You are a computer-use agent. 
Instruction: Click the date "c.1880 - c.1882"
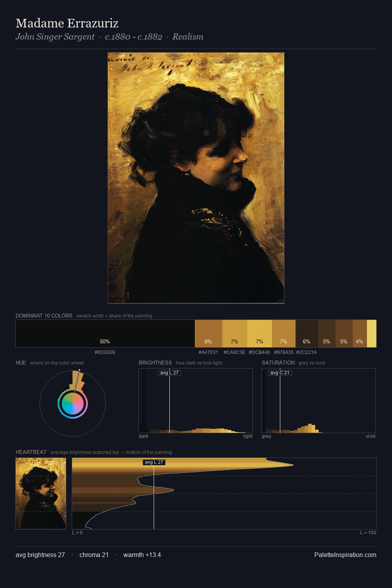pos(134,37)
